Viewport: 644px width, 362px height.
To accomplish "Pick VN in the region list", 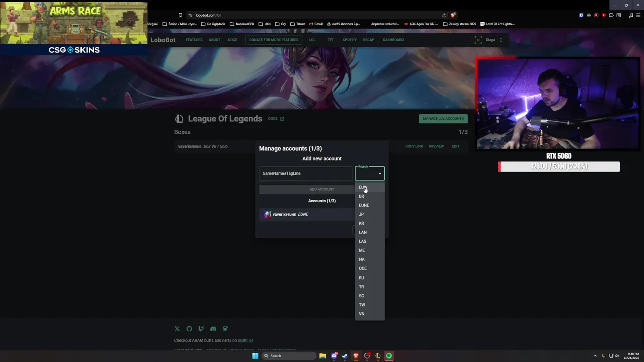I will click(x=370, y=314).
